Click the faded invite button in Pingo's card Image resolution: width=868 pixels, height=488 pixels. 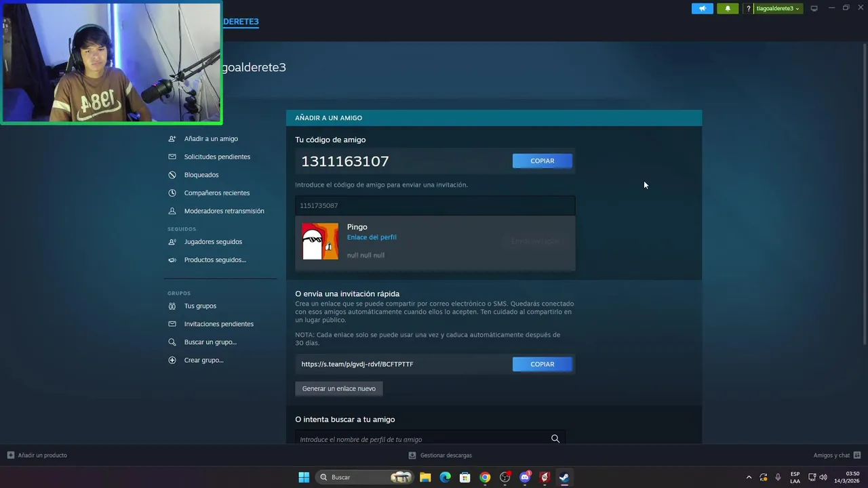(536, 241)
